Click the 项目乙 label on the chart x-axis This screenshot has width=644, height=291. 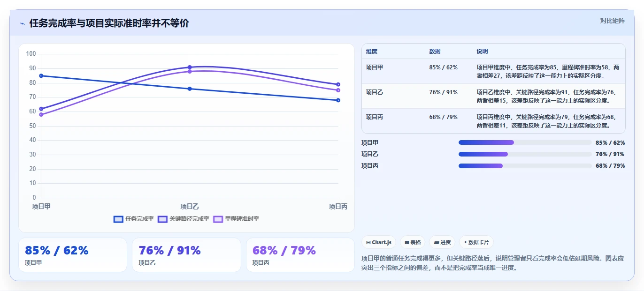coord(190,206)
